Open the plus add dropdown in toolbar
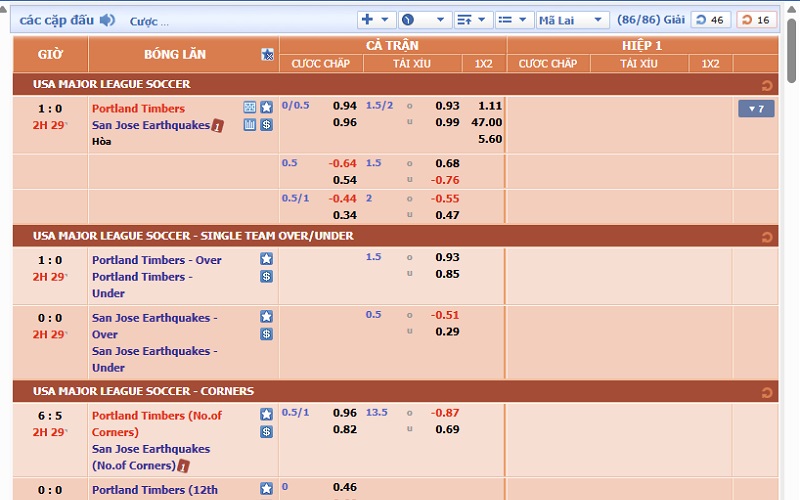Screen dimensions: 800x500 coord(376,20)
